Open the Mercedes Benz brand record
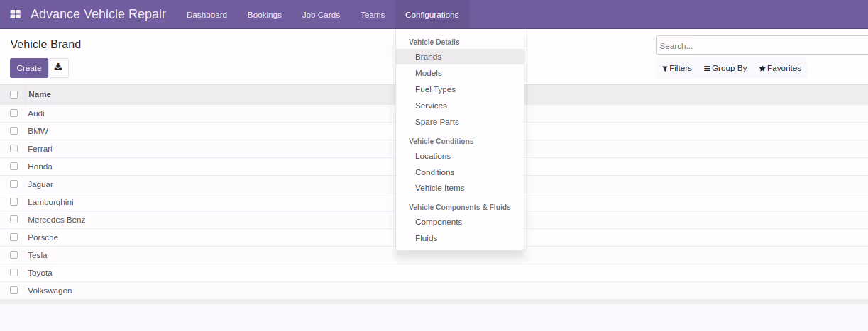868x331 pixels. tap(56, 220)
